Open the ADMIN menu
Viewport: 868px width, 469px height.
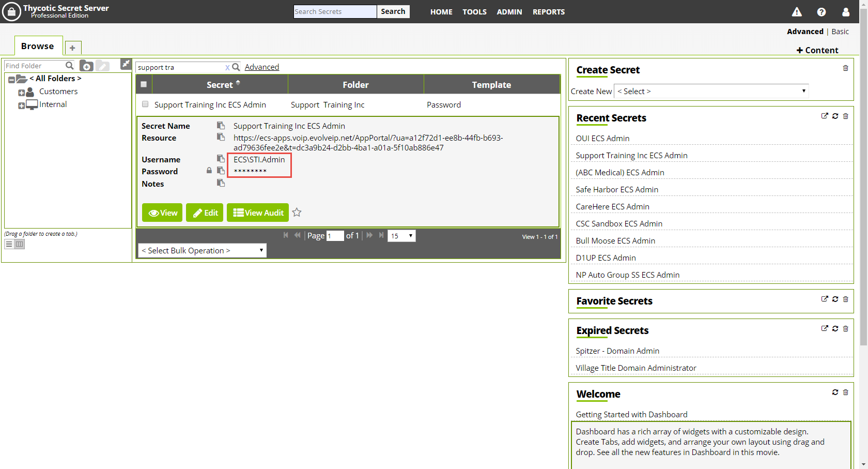coord(509,12)
